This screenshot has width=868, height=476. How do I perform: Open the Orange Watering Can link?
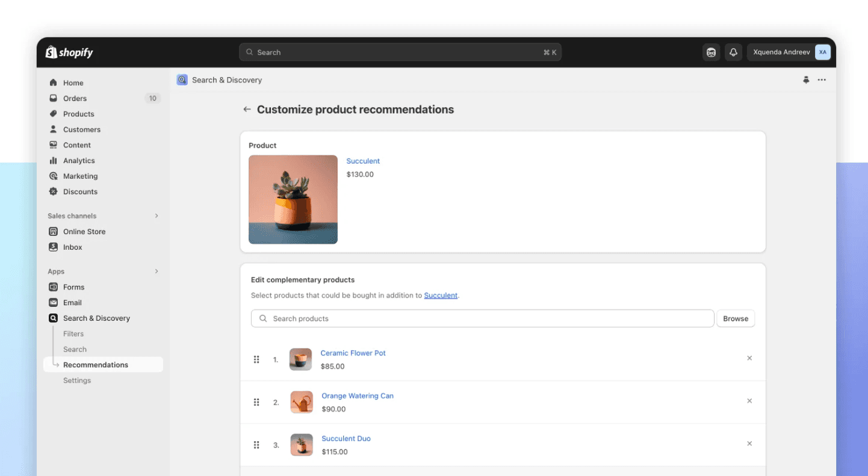358,396
